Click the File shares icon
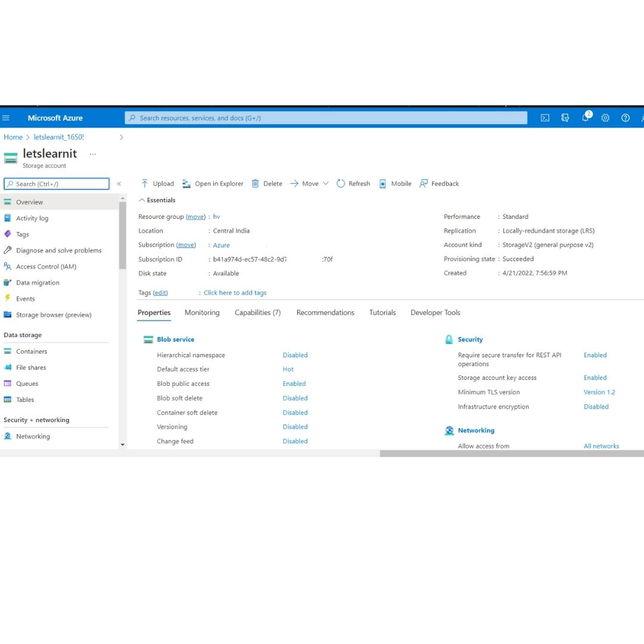The width and height of the screenshot is (644, 644). click(x=7, y=367)
